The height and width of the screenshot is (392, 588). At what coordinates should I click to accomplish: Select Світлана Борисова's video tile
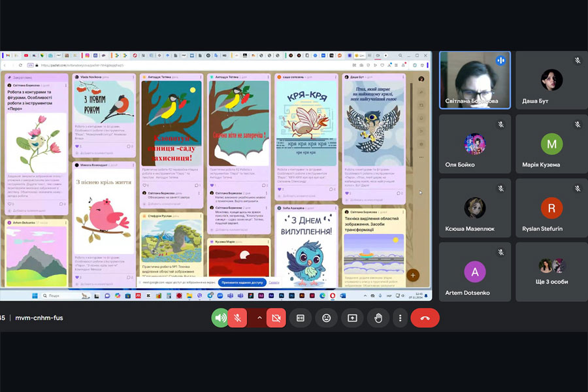click(x=474, y=80)
